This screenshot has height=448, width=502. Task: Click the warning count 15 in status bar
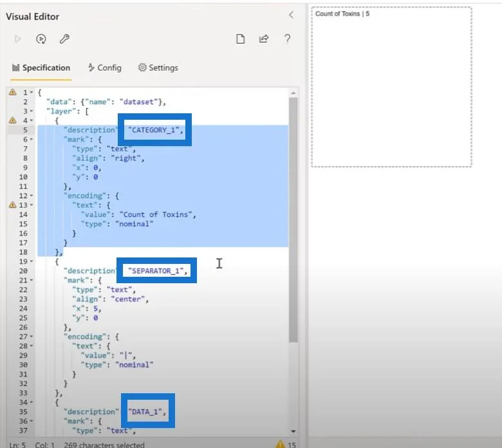(292, 445)
